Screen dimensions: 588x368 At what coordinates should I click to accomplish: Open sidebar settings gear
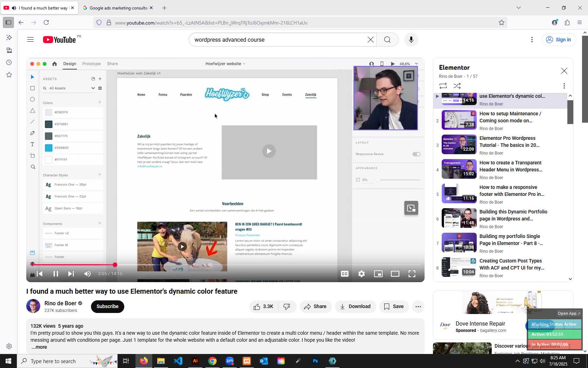pyautogui.click(x=9, y=346)
